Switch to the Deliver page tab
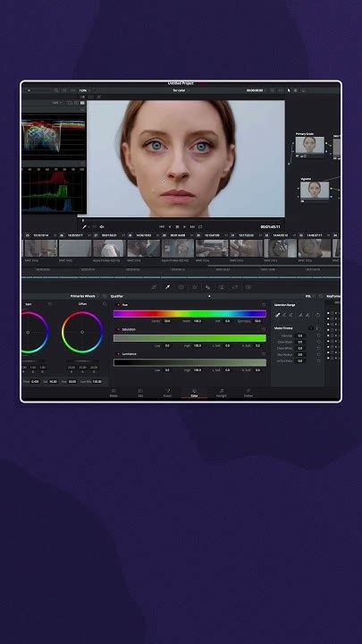The image size is (362, 644). (x=248, y=393)
